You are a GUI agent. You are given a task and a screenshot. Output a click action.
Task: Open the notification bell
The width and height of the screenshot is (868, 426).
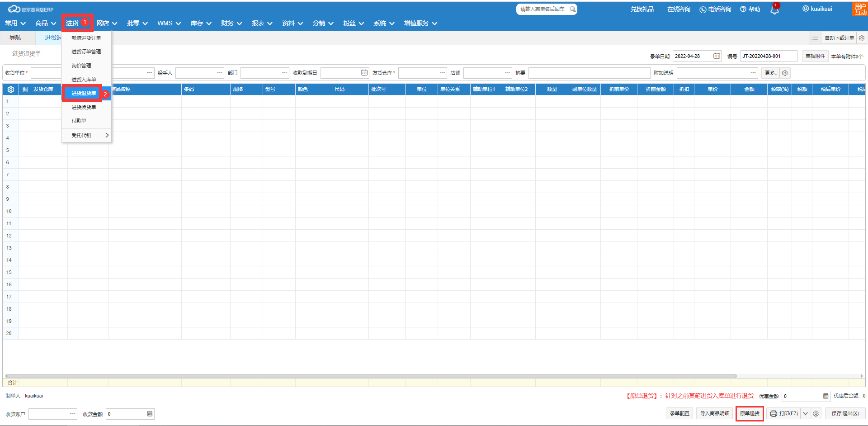[774, 9]
